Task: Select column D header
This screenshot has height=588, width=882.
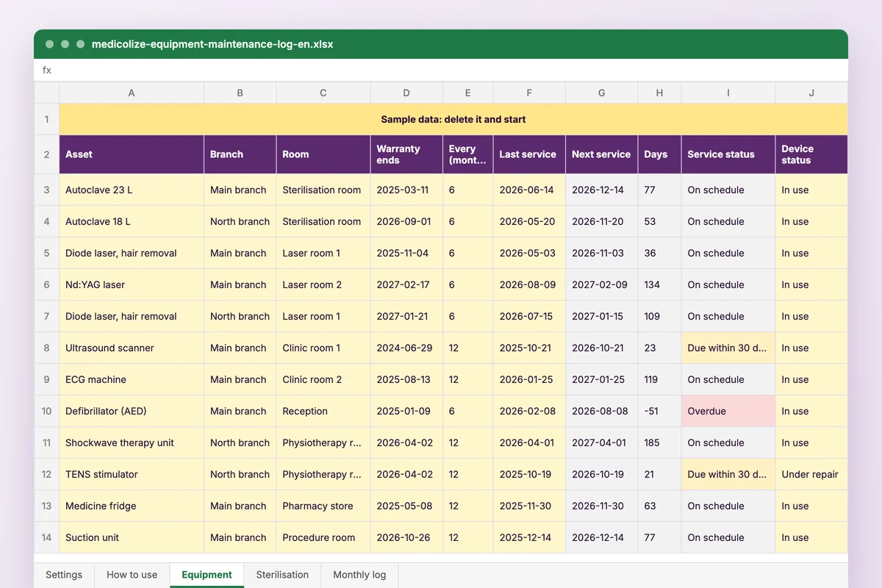Action: (x=406, y=93)
